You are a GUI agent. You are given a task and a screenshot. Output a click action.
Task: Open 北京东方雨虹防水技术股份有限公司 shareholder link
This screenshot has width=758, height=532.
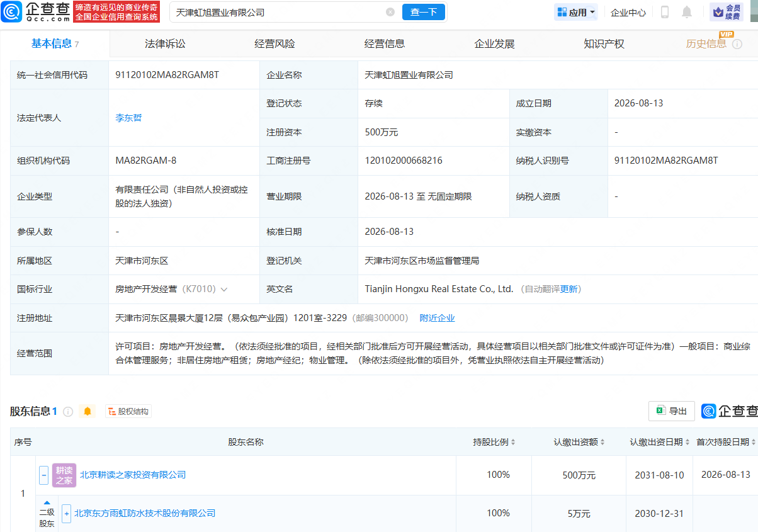pos(145,513)
